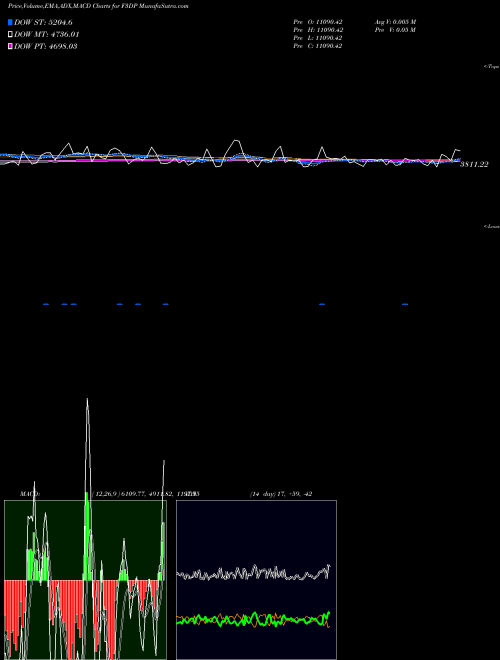Click the chart title mentioning MunafaSutra.com
This screenshot has width=500, height=660.
click(98, 6)
